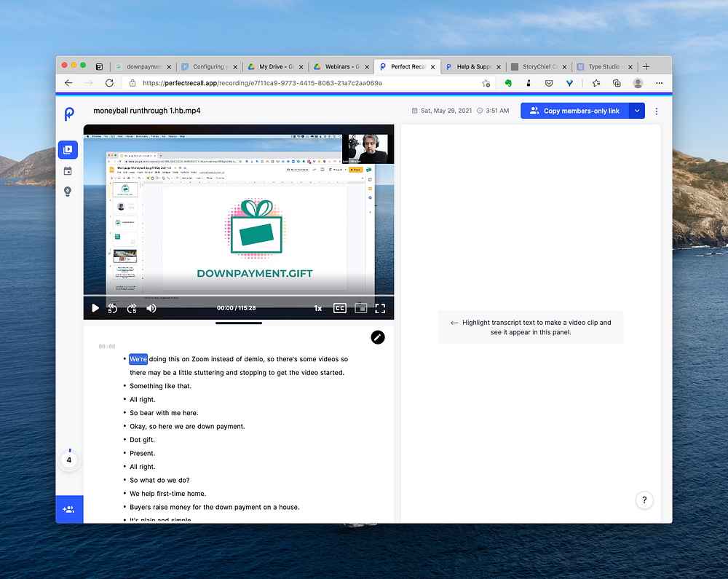This screenshot has height=579, width=728.
Task: Open the tab actions menu icon
Action: 99,67
